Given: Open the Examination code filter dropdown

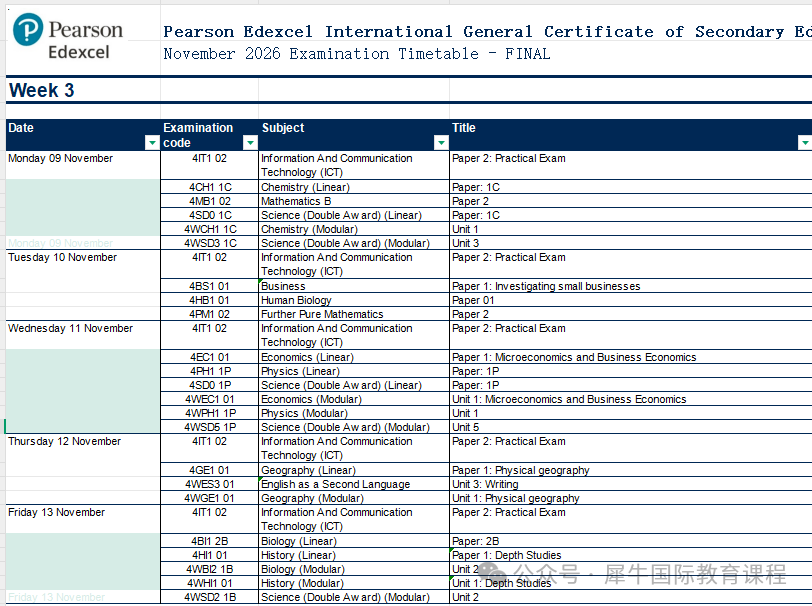Looking at the screenshot, I should [250, 142].
